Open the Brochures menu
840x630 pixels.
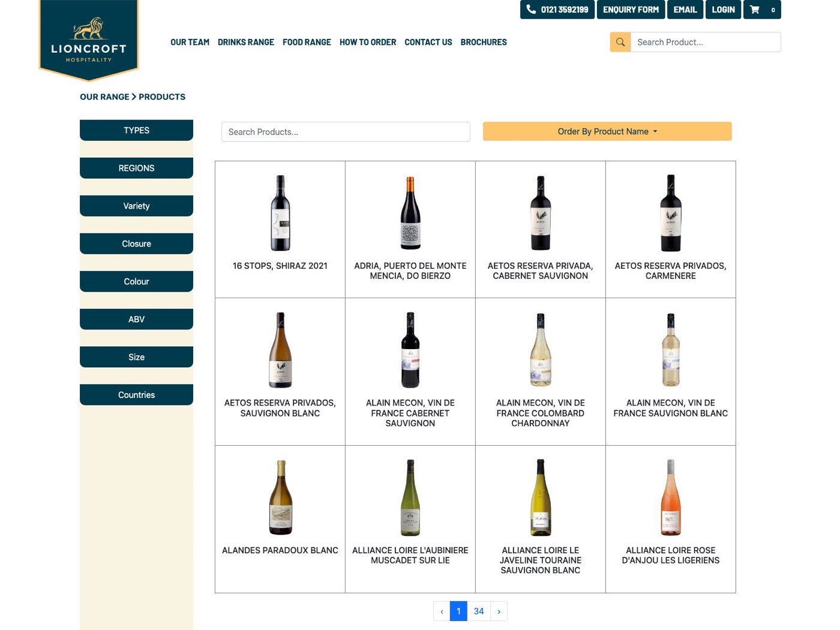pos(484,42)
